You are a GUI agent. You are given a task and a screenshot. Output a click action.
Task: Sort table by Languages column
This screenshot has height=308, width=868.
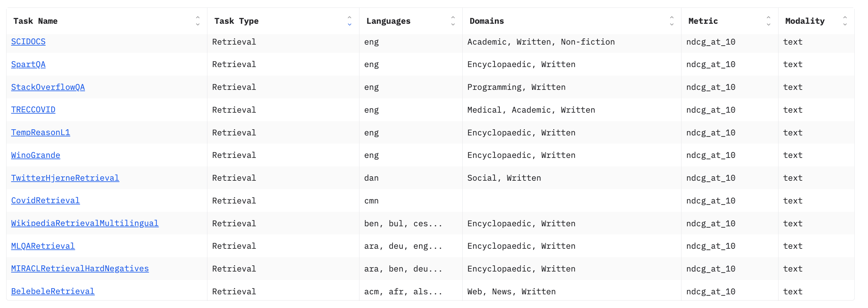click(x=453, y=21)
